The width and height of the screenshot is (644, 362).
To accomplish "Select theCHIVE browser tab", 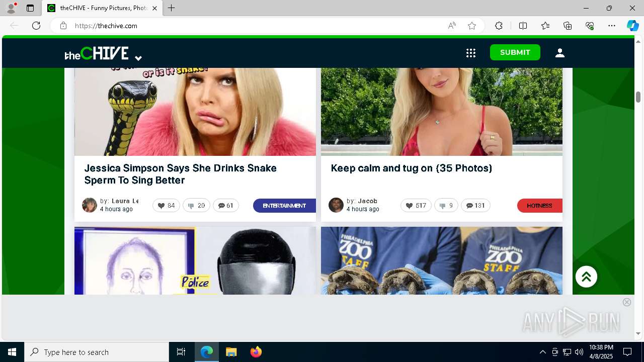I will pyautogui.click(x=102, y=8).
